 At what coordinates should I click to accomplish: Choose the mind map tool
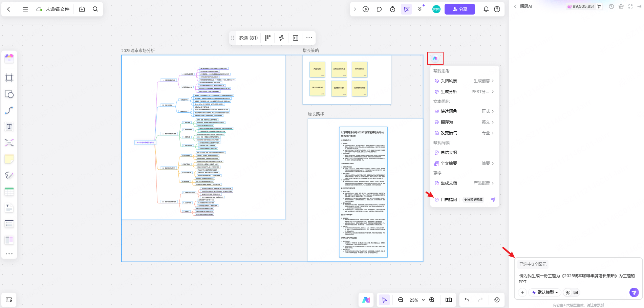click(9, 142)
